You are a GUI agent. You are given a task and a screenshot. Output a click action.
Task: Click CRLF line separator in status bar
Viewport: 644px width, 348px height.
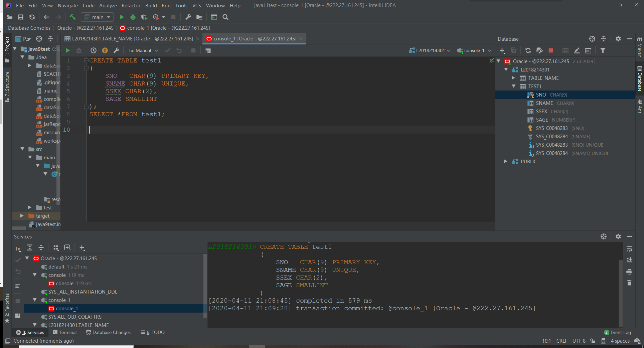(562, 341)
